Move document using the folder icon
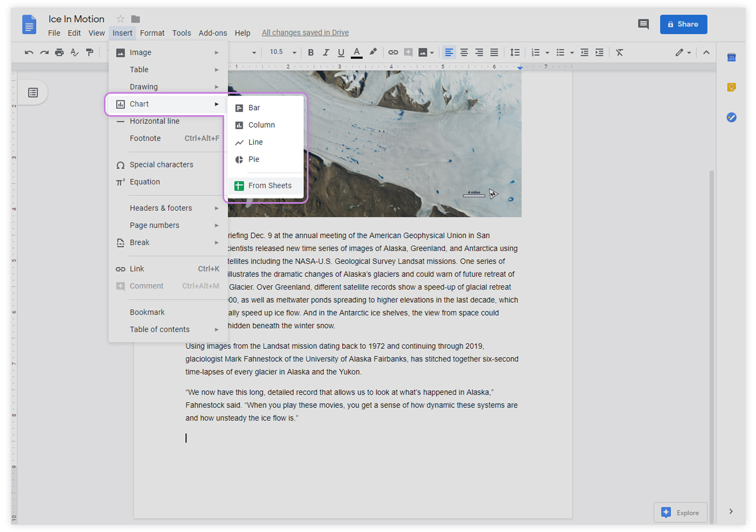Viewport: 756px width, 532px height. pos(135,19)
